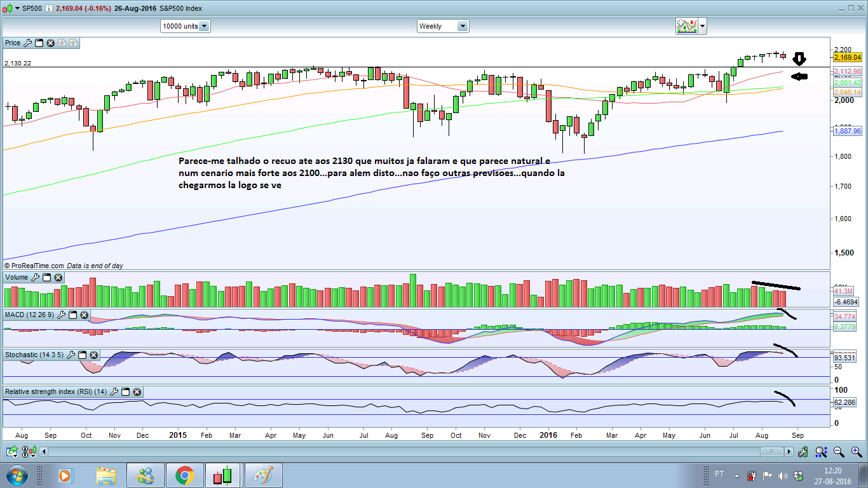
Task: Open chart properties wrench at bottom right
Action: point(804,452)
